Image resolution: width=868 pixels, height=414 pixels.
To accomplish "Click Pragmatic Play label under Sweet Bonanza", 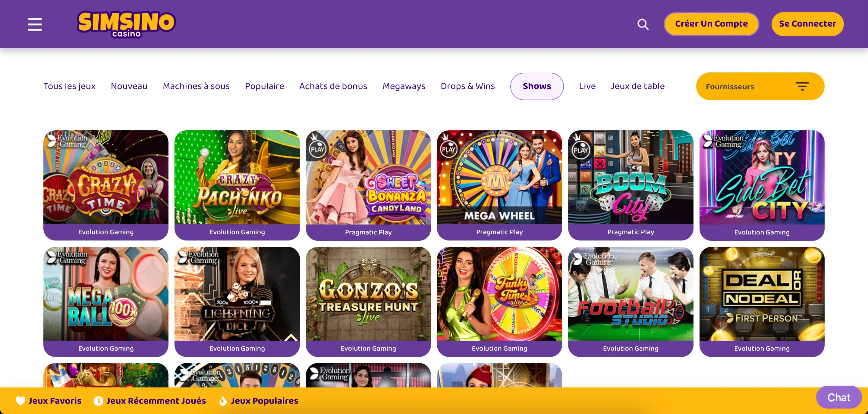I will point(368,232).
